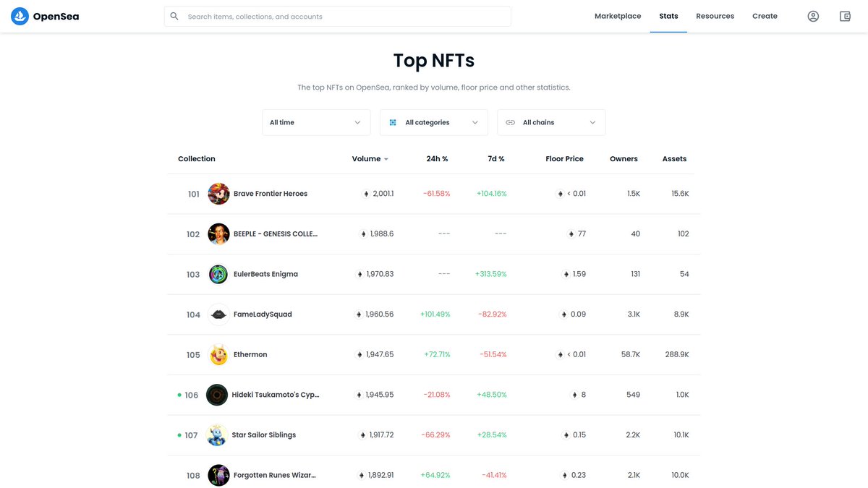Screen dimensions: 868x488
Task: Click rank number 106
Action: point(191,395)
